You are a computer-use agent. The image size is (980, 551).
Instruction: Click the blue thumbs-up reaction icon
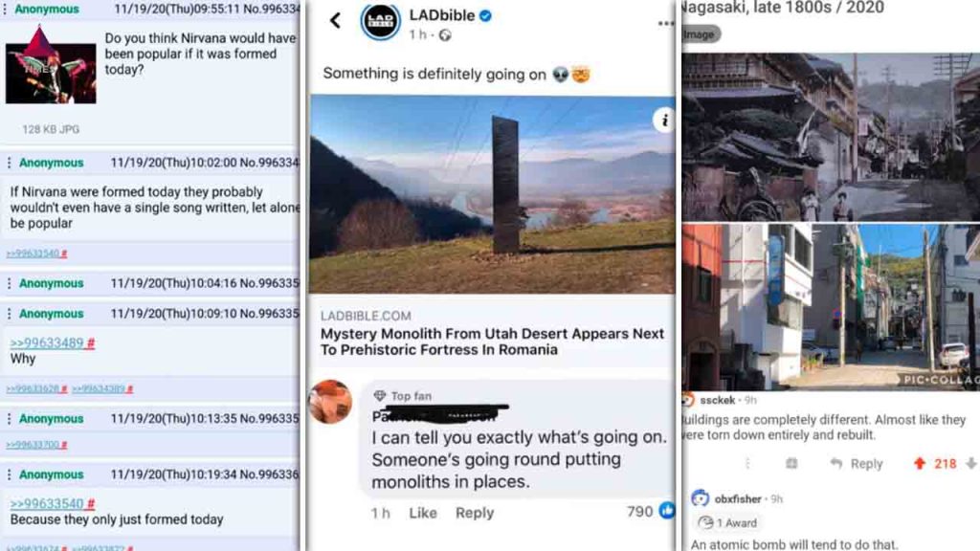[667, 511]
